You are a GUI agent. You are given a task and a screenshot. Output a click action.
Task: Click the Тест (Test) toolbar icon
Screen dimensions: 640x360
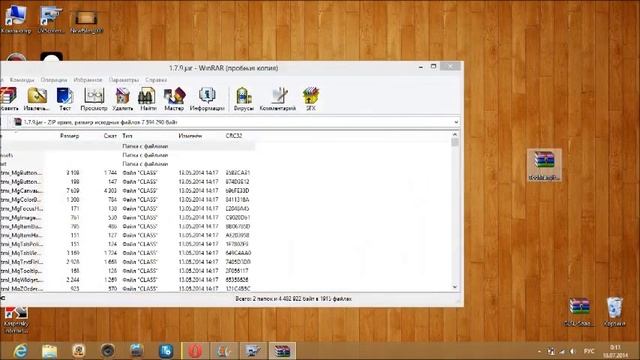[65, 99]
